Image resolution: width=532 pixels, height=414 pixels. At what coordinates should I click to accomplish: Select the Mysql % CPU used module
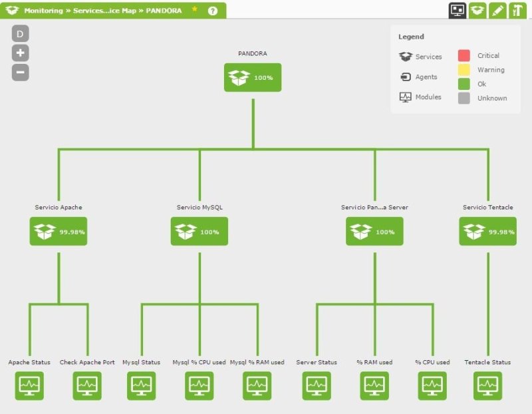(x=199, y=386)
